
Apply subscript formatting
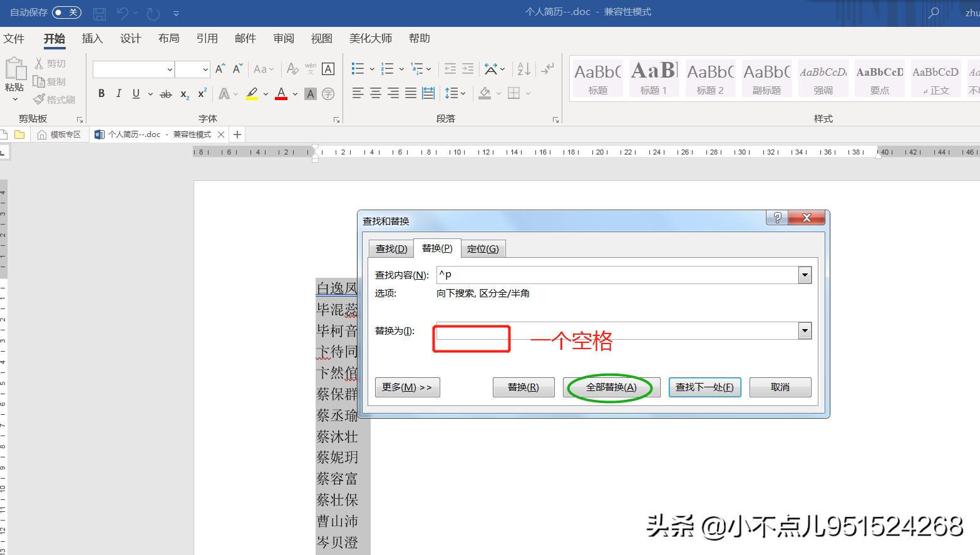pyautogui.click(x=183, y=94)
